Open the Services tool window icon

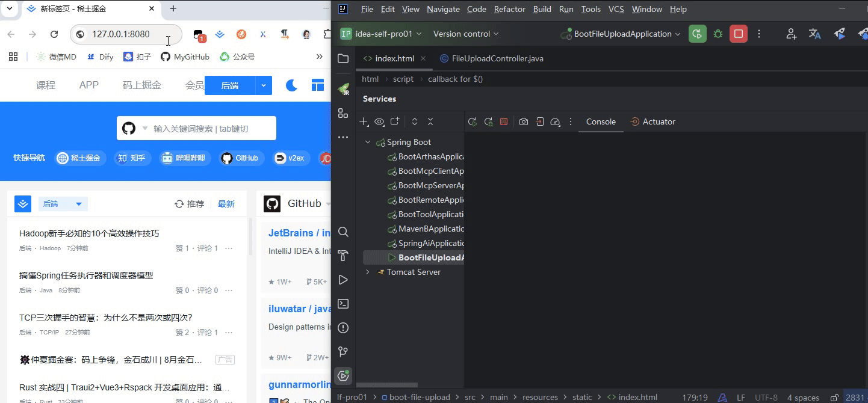[343, 376]
